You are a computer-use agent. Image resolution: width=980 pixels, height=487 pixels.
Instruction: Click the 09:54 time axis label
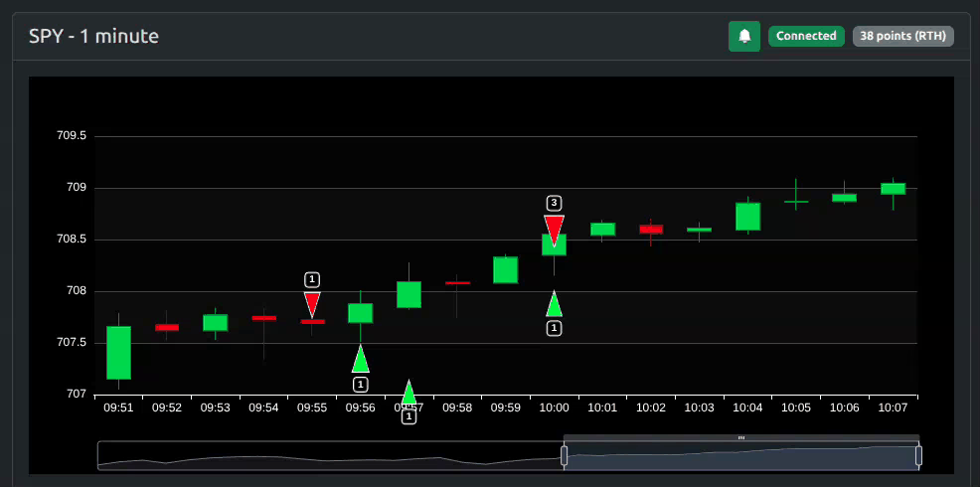pos(263,407)
